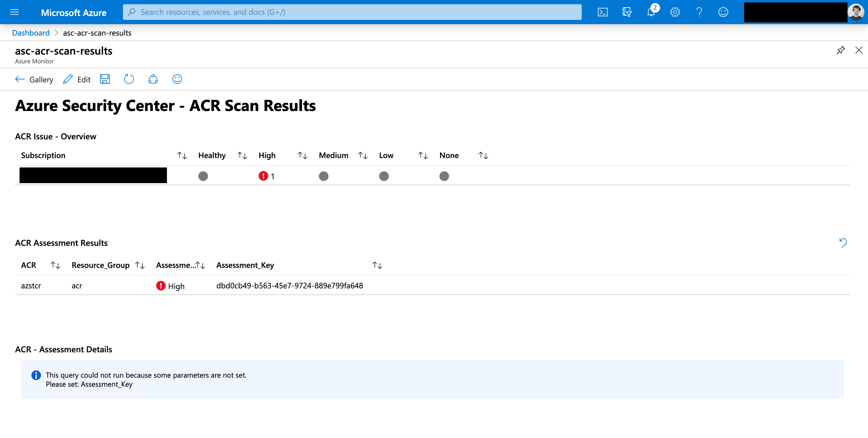Sort by the Subscription column
The height and width of the screenshot is (438, 868).
(182, 155)
